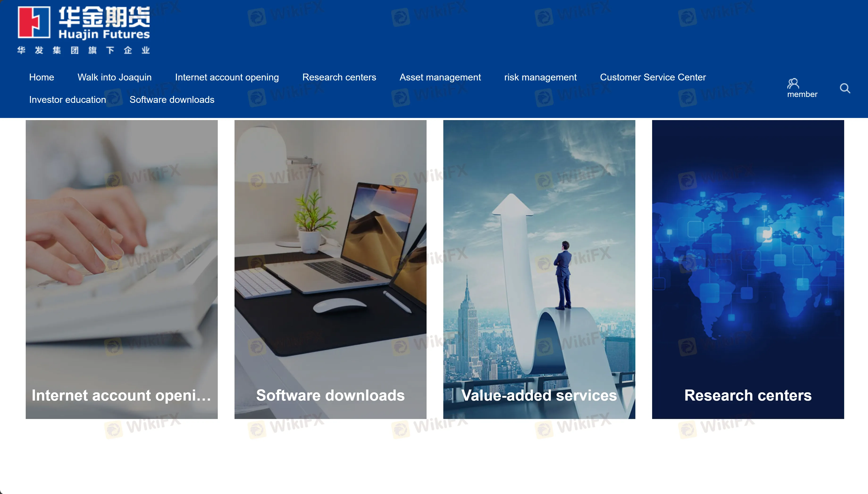Open Walk into Joaquin menu
This screenshot has width=868, height=494.
click(x=114, y=77)
